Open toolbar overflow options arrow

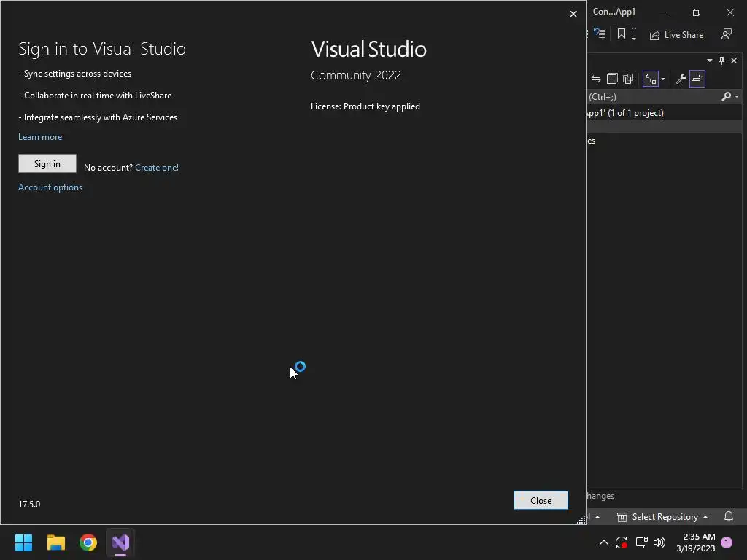click(x=634, y=34)
